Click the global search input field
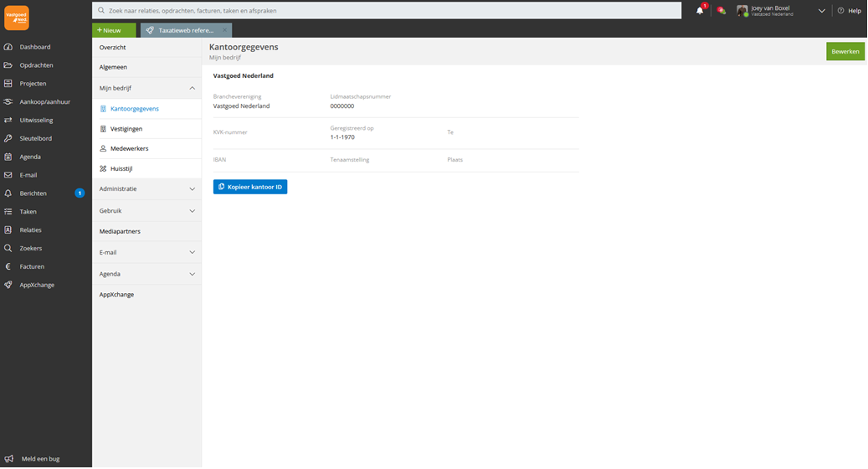This screenshot has width=868, height=469. click(x=385, y=11)
